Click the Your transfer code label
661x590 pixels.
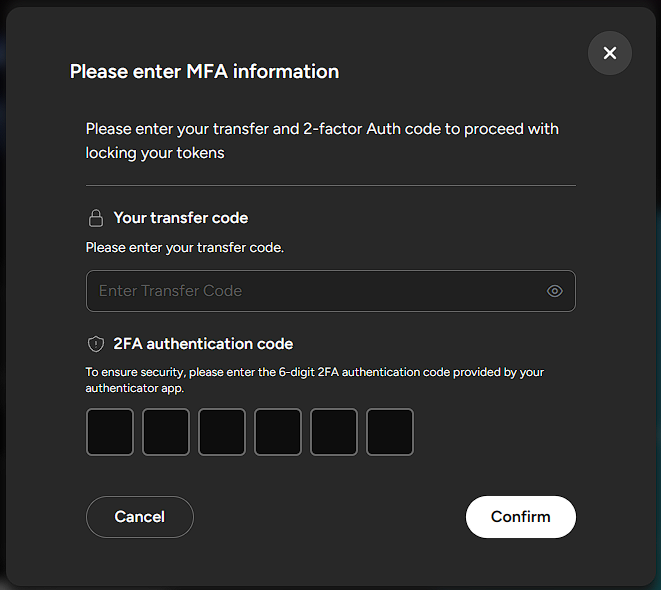181,218
